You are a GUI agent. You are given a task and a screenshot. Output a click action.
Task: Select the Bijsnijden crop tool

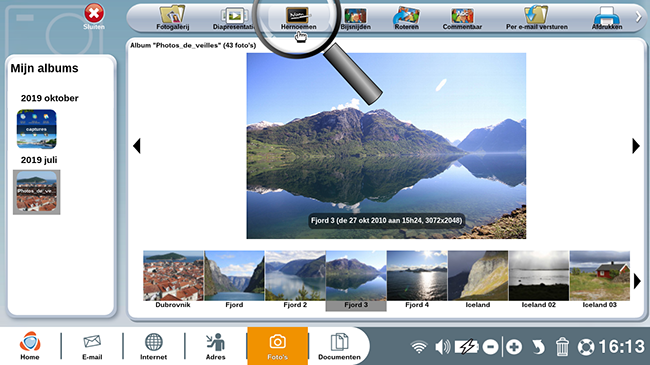pyautogui.click(x=355, y=18)
